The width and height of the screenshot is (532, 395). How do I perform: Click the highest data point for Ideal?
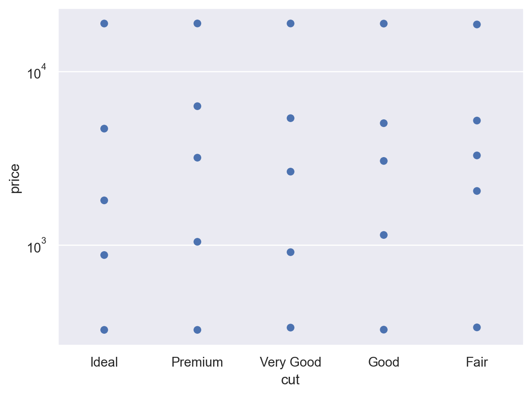point(104,24)
